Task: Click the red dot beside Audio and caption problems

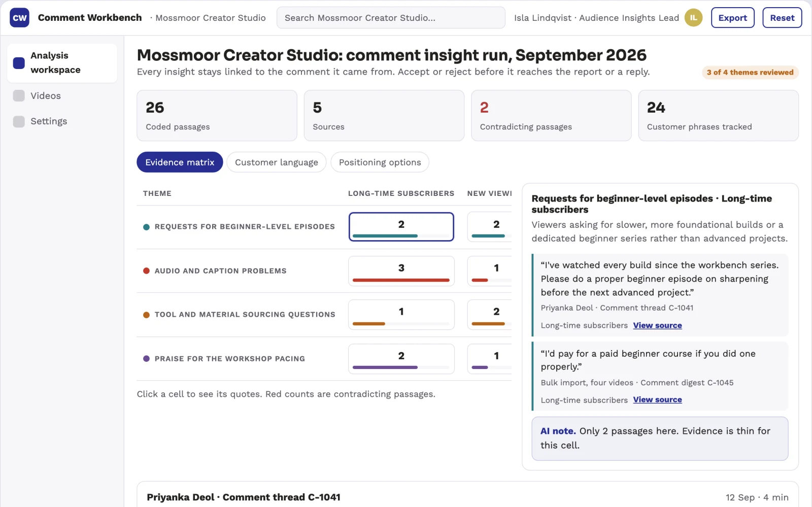Action: pyautogui.click(x=146, y=271)
